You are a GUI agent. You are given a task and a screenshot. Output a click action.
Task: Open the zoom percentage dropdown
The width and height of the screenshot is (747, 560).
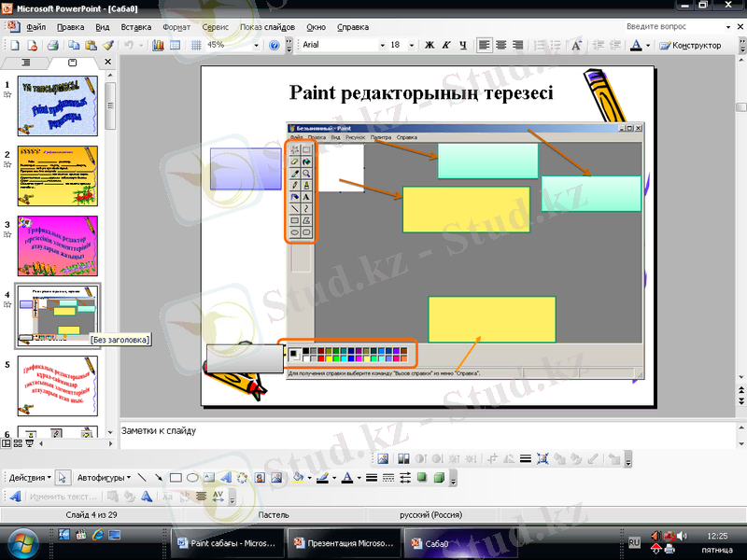[256, 45]
